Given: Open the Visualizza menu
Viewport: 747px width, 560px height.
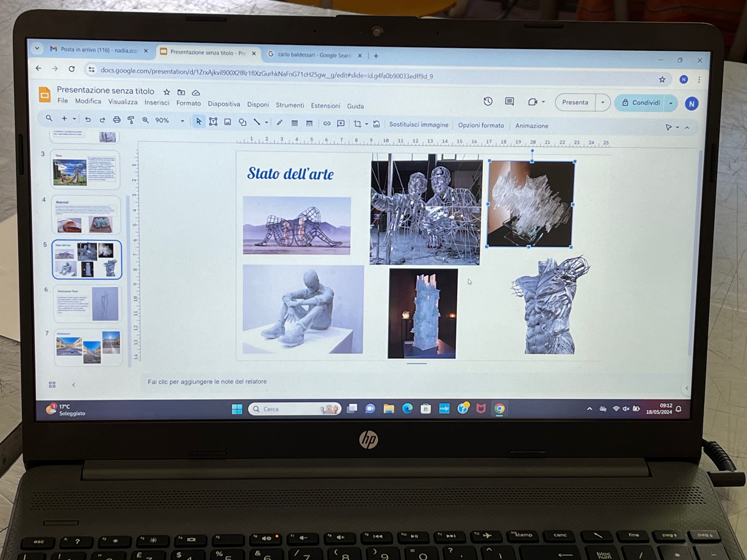Looking at the screenshot, I should click(123, 102).
